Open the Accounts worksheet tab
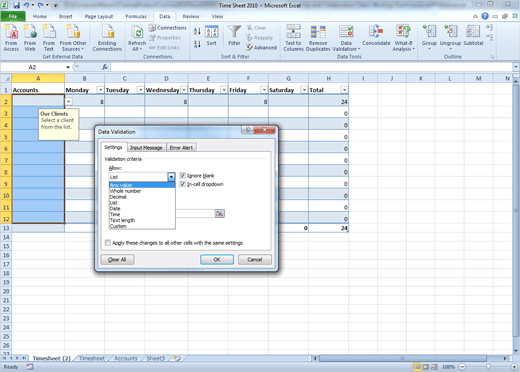This screenshot has height=372, width=520. (x=126, y=358)
